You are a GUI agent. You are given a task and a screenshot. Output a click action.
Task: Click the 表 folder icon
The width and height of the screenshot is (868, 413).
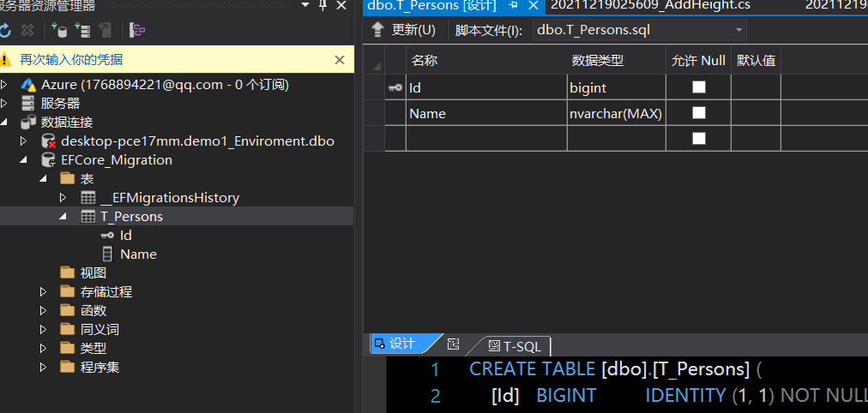(68, 178)
